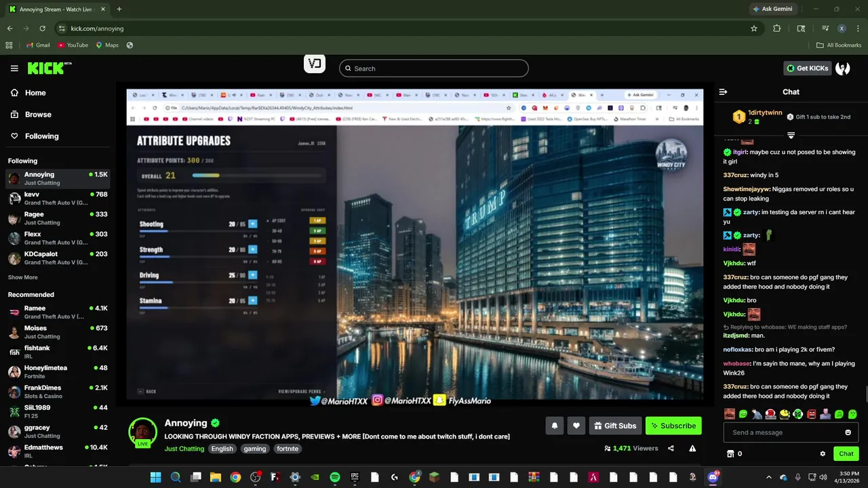The height and width of the screenshot is (488, 868).
Task: Click the Annoying streamer avatar
Action: pos(142,432)
